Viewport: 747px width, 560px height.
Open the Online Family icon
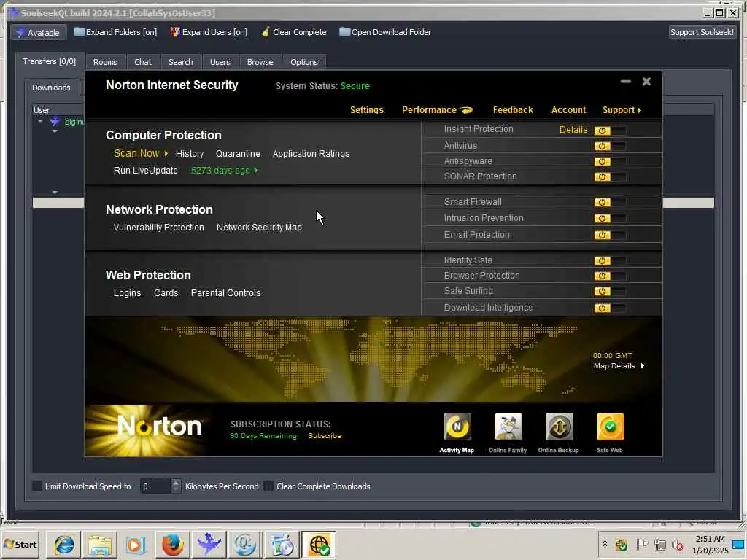(508, 427)
